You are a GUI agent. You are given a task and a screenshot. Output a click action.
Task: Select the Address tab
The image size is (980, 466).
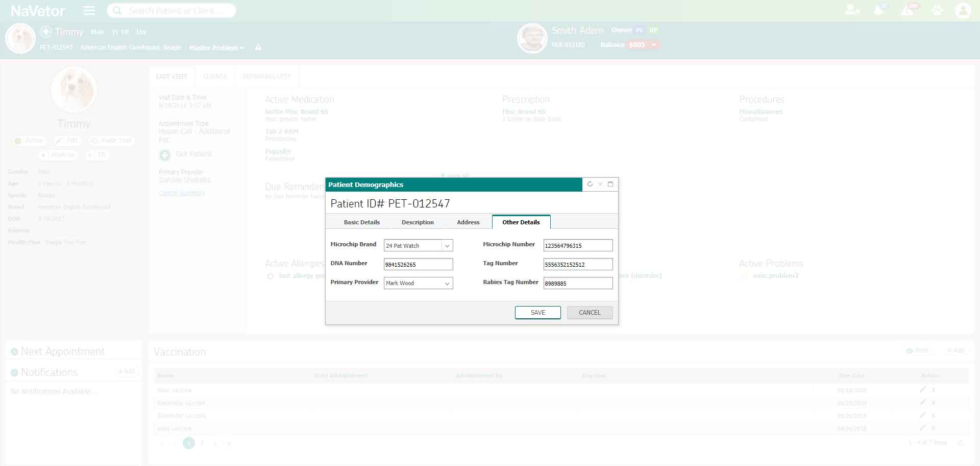[468, 222]
